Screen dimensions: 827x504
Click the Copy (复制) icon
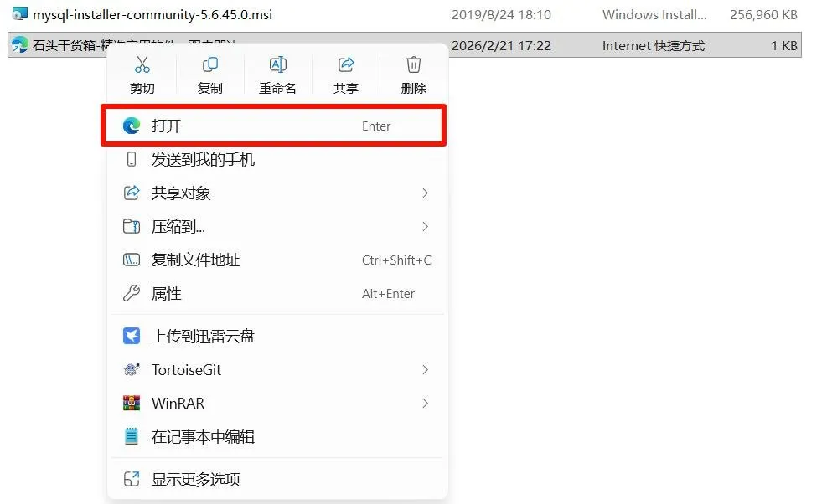point(210,64)
